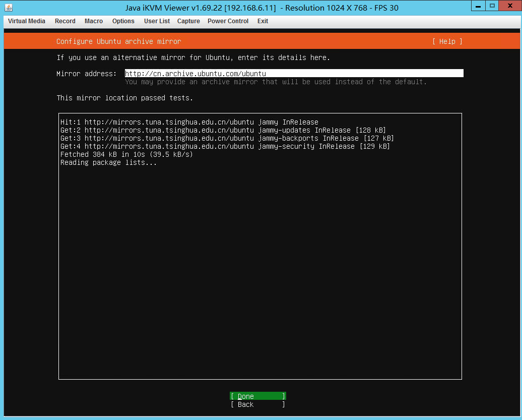522x420 pixels.
Task: Click 'You may provide an archive mirror' hint
Action: [276, 82]
